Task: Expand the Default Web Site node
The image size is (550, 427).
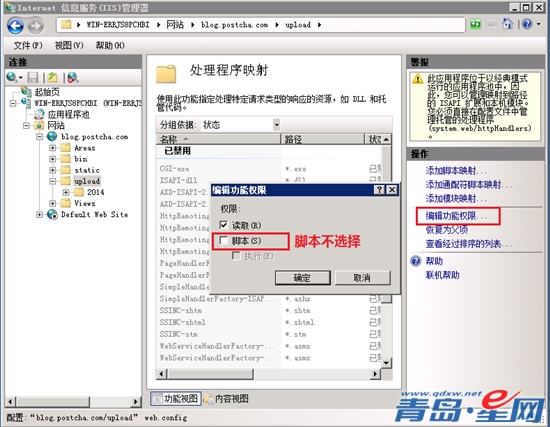Action: point(39,214)
